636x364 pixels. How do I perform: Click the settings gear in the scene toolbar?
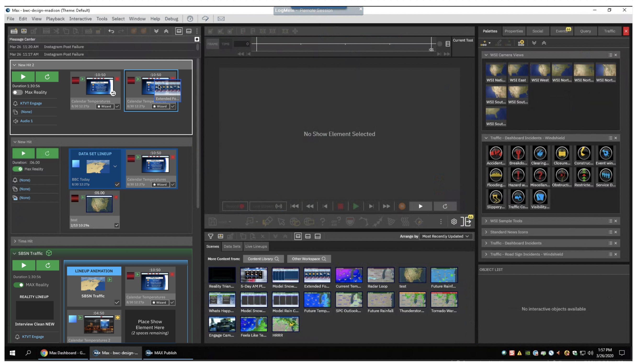454,221
